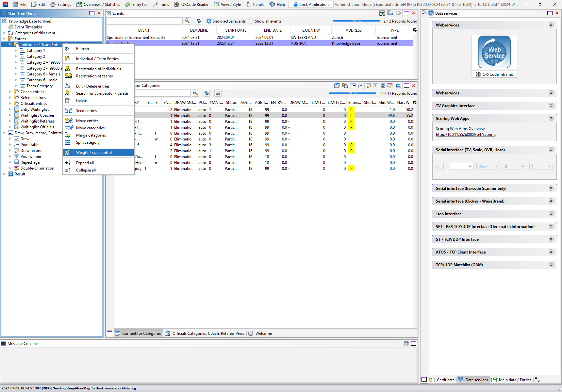The image size is (562, 392).
Task: Open the 9600 baud rate dropdown
Action: [x=488, y=167]
